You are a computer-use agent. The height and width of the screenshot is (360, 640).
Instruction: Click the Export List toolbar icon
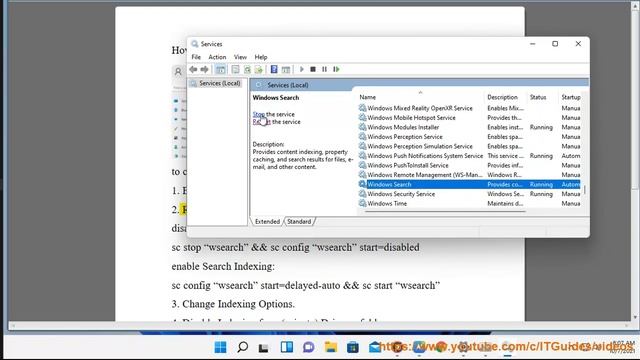tap(259, 69)
